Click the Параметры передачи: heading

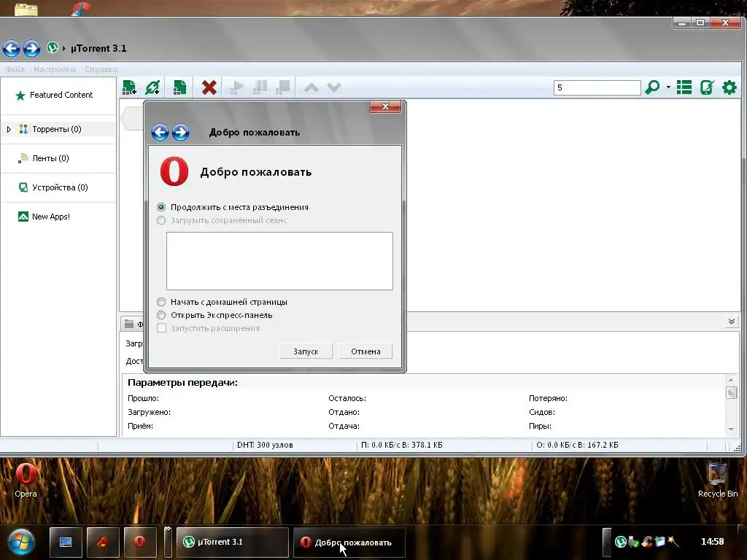(182, 383)
